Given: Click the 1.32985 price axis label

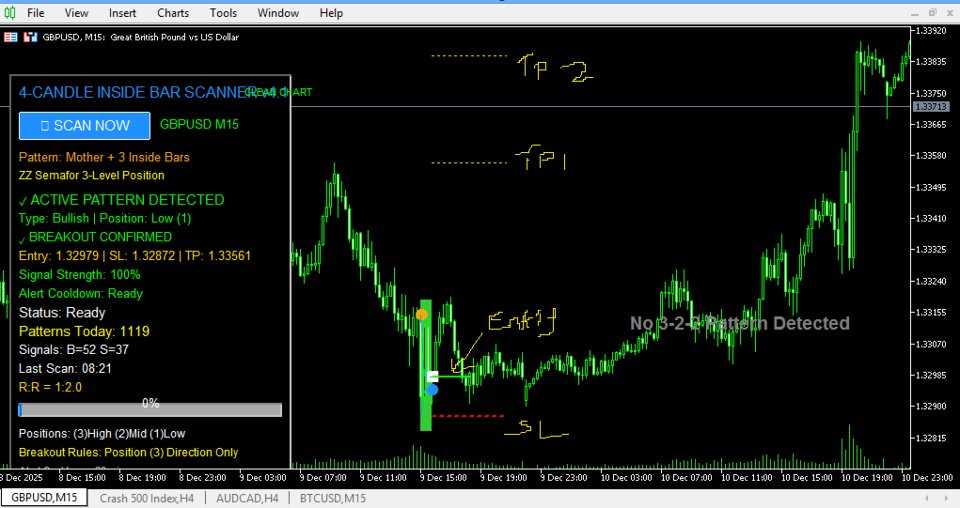Looking at the screenshot, I should point(931,375).
